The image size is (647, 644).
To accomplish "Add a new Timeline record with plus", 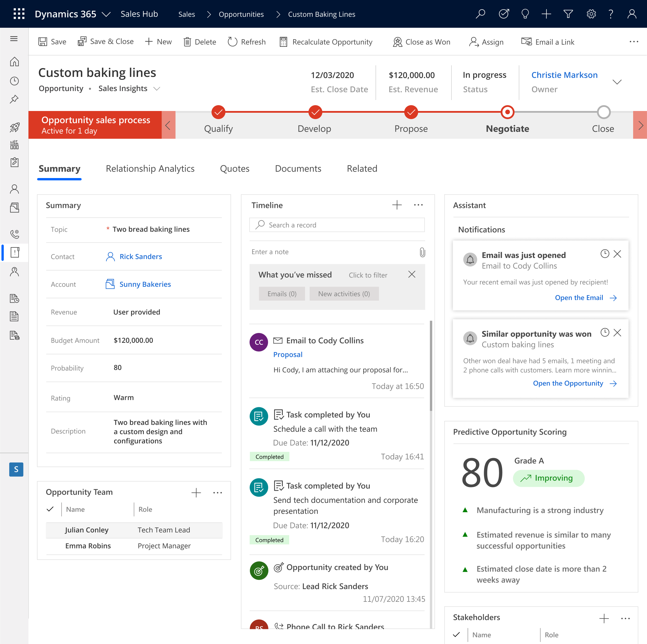I will click(x=397, y=205).
